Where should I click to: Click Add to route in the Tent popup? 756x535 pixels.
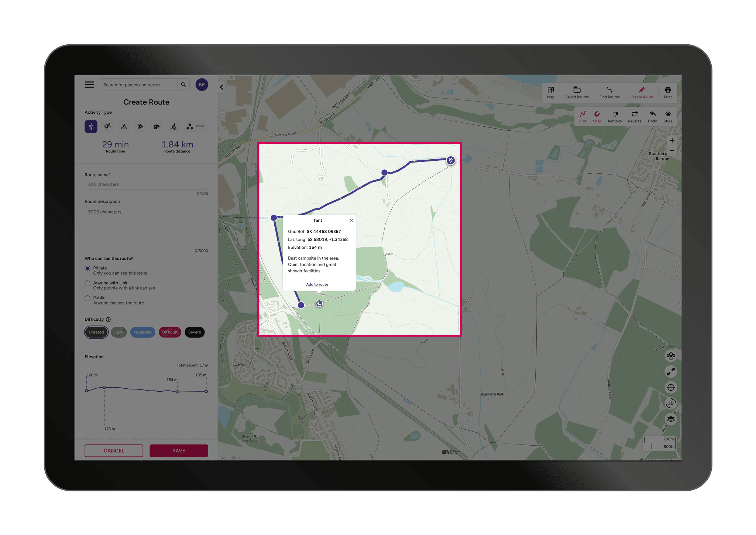click(x=317, y=284)
